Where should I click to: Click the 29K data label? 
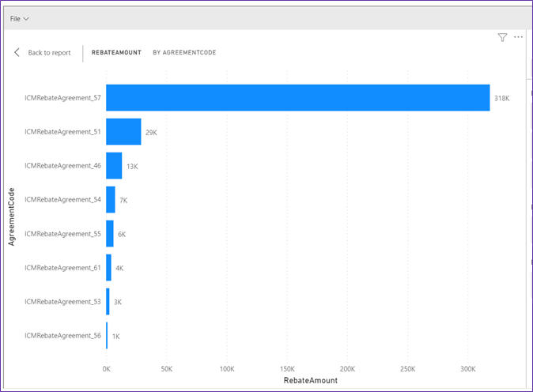coord(150,132)
